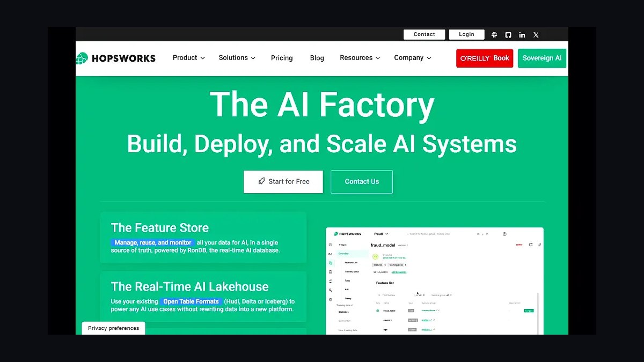
Task: Click the pin icon at demo top right
Action: coord(539,245)
